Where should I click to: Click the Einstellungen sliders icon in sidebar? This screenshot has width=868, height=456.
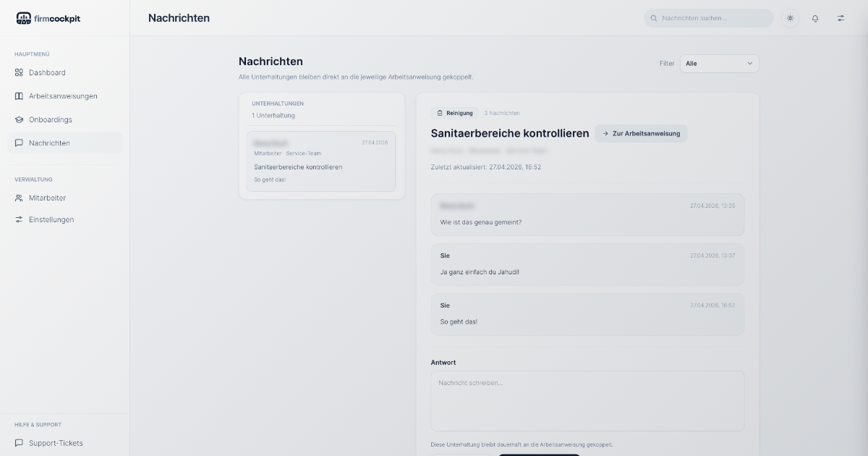click(20, 219)
